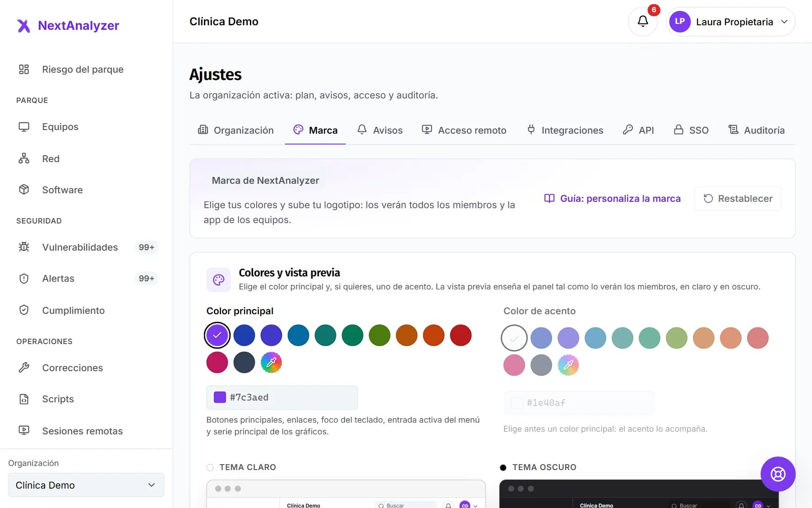
Task: Click the Restablecer button
Action: [x=738, y=199]
